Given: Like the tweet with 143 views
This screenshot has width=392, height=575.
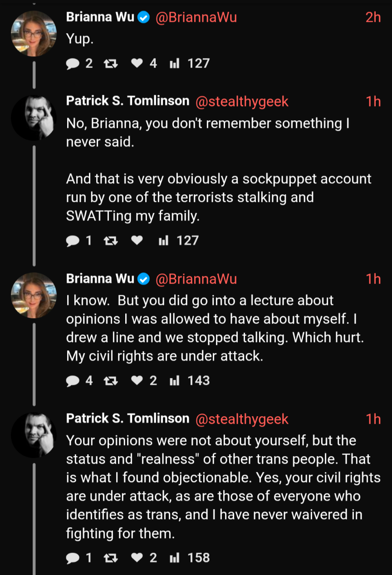Looking at the screenshot, I should (x=143, y=380).
